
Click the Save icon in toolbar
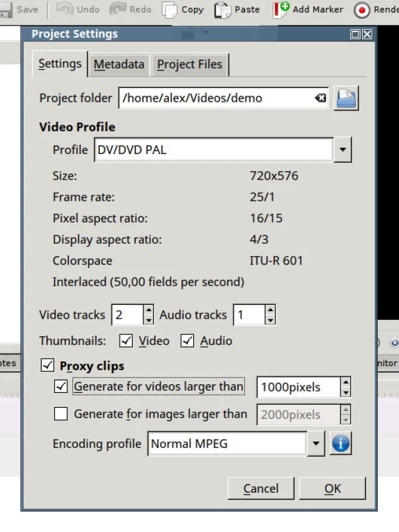pos(6,9)
